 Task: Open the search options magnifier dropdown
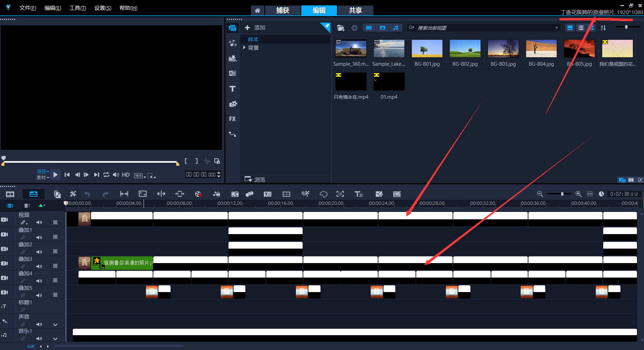[x=411, y=28]
